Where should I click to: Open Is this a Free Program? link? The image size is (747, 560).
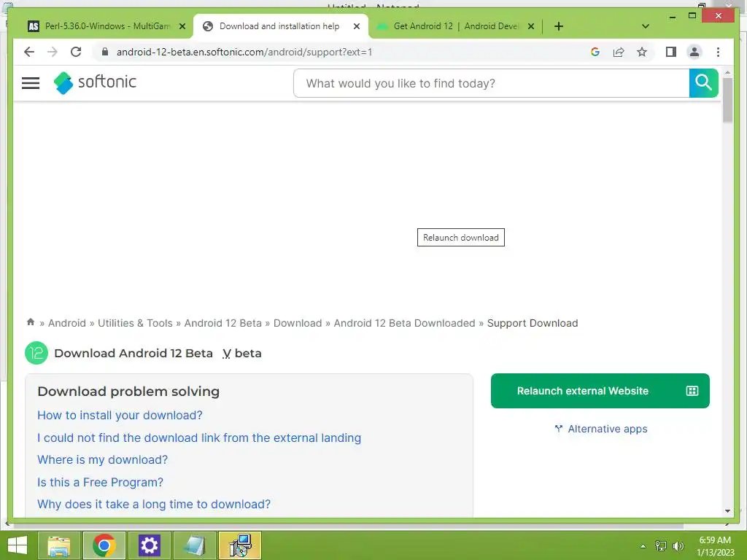100,482
